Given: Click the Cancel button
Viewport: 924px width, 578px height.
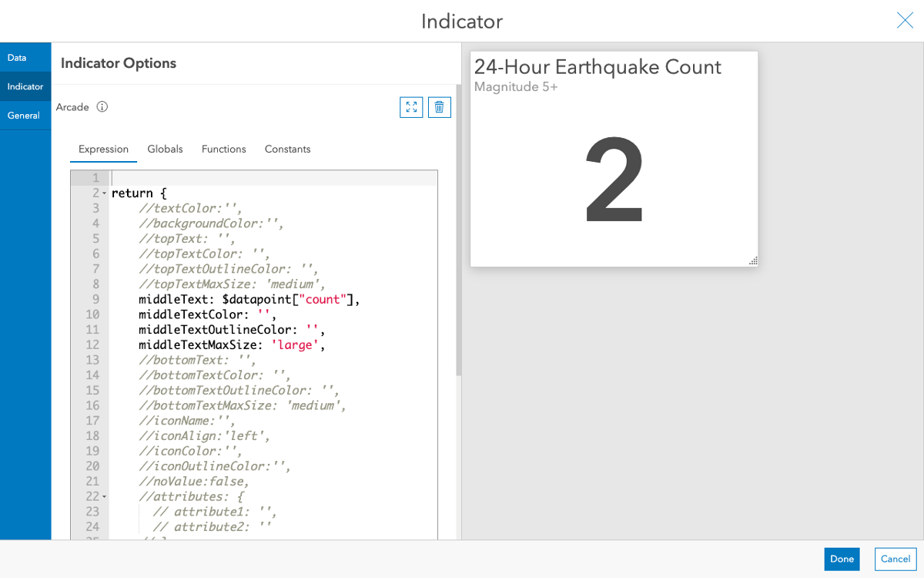Looking at the screenshot, I should [896, 559].
